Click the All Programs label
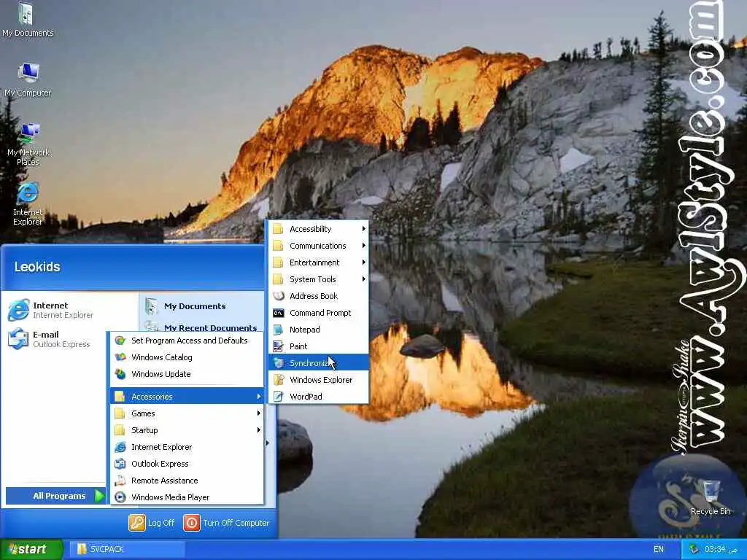This screenshot has height=560, width=747. tap(59, 496)
